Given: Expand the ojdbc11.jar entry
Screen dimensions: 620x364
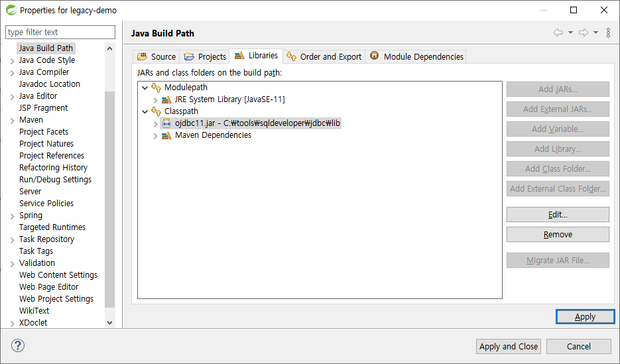Looking at the screenshot, I should coord(155,124).
